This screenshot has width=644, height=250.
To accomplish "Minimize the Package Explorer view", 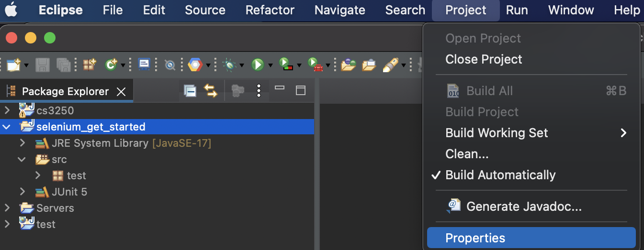I will coord(280,88).
